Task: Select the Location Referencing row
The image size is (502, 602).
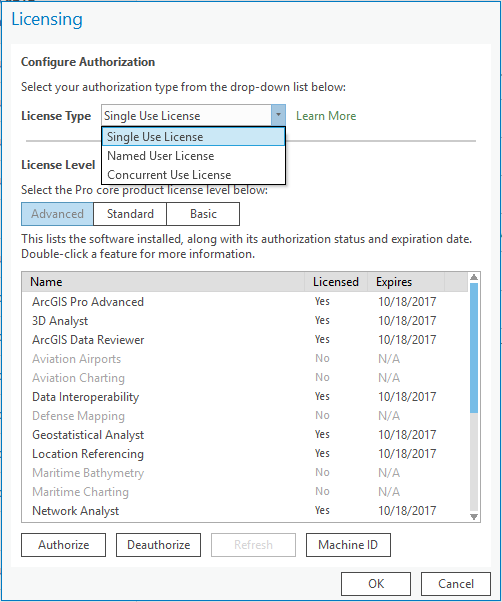Action: click(245, 454)
